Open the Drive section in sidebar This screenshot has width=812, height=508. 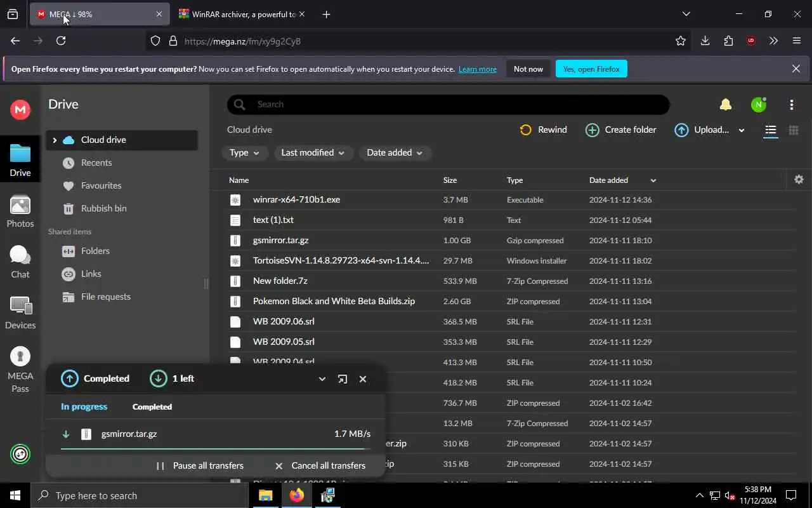(20, 160)
